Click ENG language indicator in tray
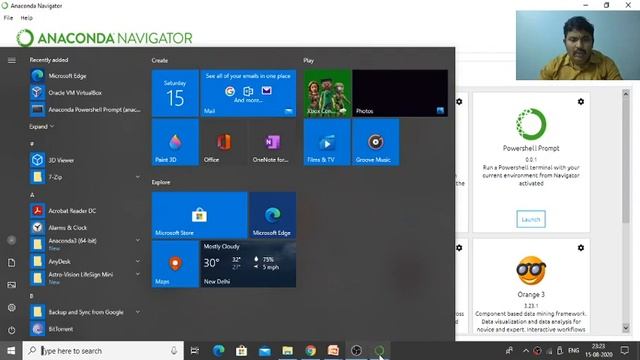This screenshot has height=360, width=640. (573, 351)
